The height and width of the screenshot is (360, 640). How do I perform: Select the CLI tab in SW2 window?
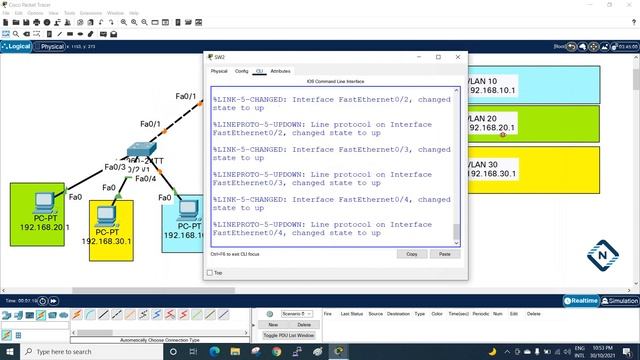point(259,71)
